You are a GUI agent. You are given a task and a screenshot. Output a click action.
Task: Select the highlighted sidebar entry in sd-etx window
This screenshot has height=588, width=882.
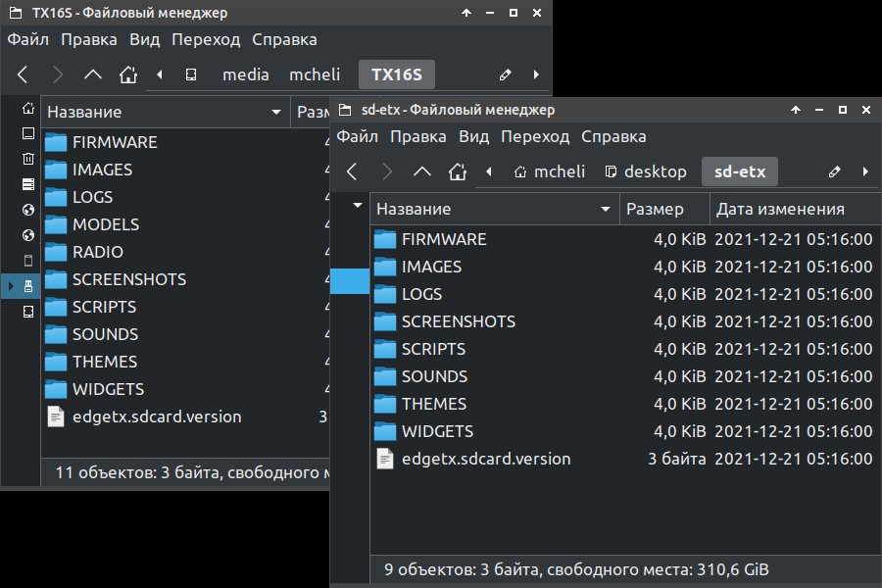350,281
